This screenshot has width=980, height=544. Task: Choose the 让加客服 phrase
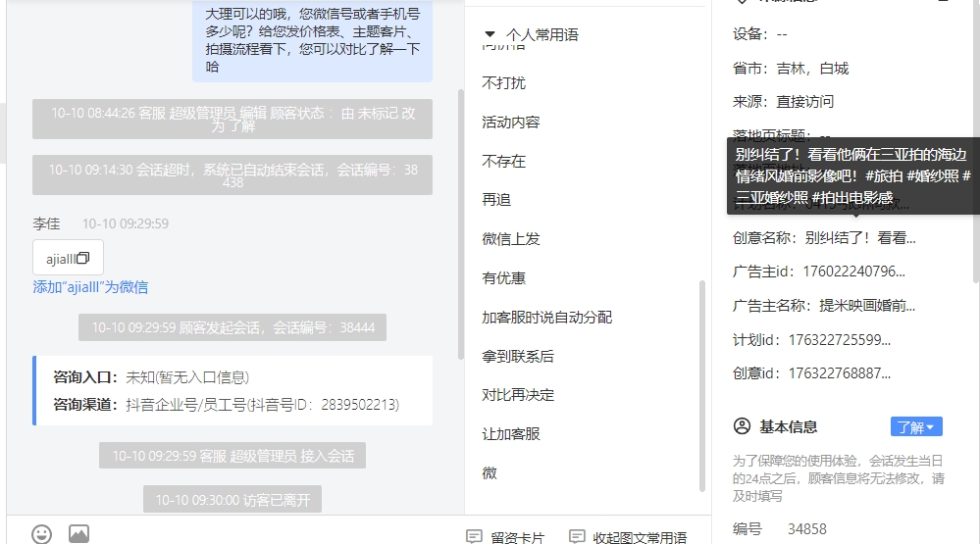511,434
